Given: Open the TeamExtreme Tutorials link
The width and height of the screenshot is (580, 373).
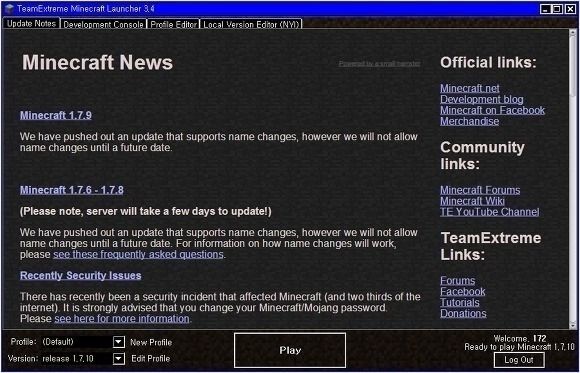Looking at the screenshot, I should coord(460,302).
